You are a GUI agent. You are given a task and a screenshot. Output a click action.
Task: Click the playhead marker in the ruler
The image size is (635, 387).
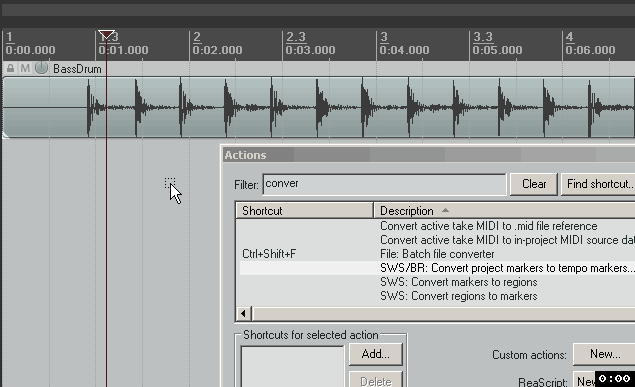coord(106,35)
